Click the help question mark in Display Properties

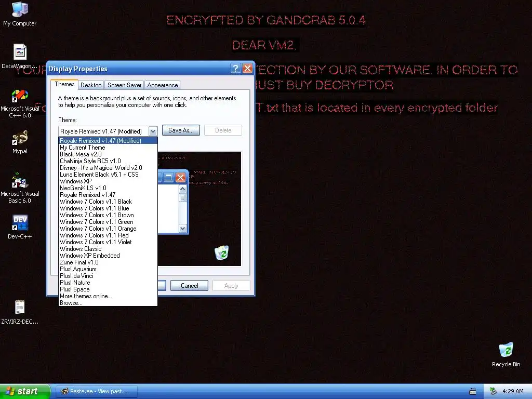point(235,69)
